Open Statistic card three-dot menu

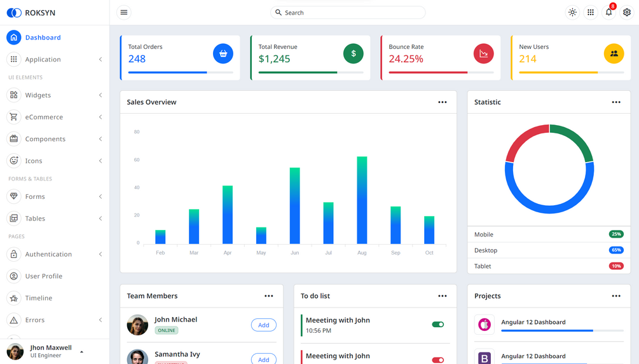(x=616, y=102)
